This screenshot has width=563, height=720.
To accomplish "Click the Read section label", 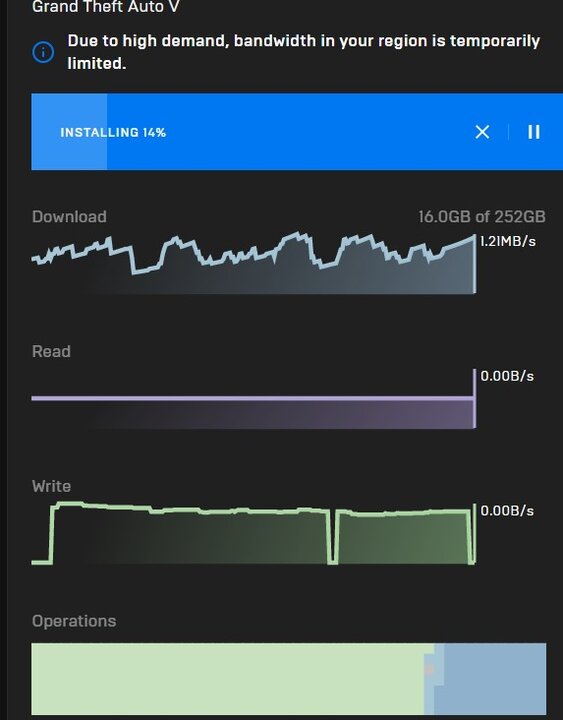I will coord(51,351).
